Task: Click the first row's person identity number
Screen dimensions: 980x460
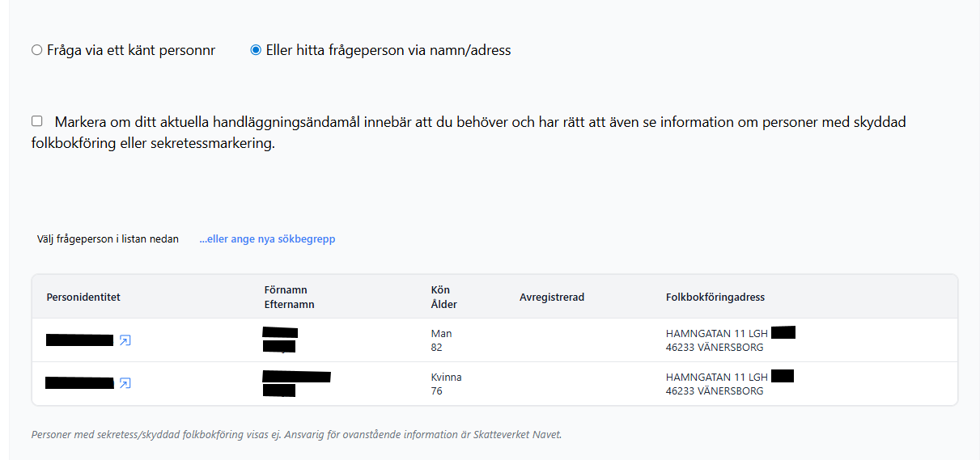Action: point(79,340)
